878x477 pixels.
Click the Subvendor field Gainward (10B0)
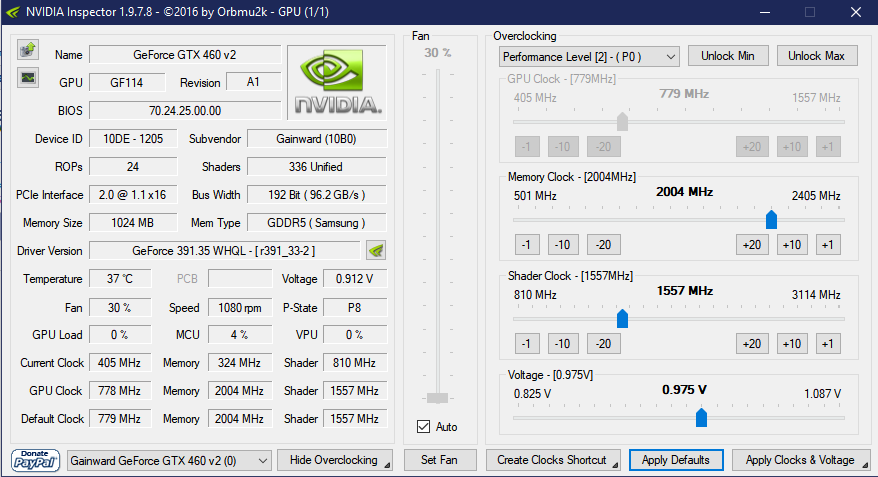[x=316, y=139]
